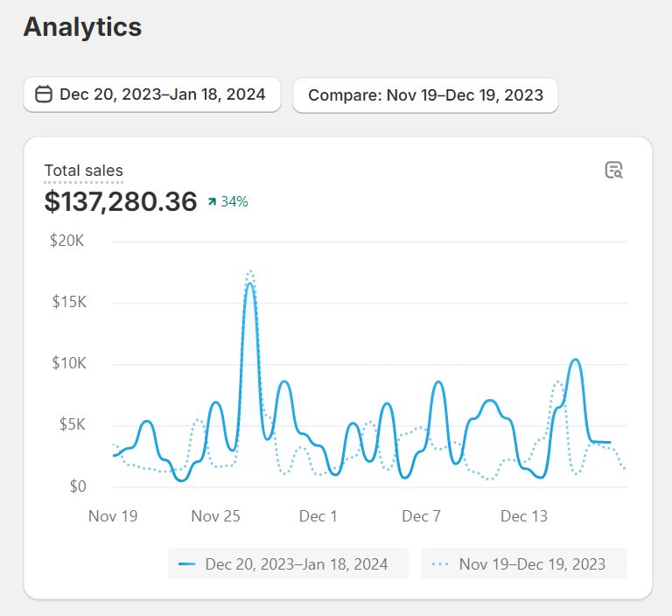Click the Nov 25 x-axis label
672x616 pixels.
pos(215,516)
